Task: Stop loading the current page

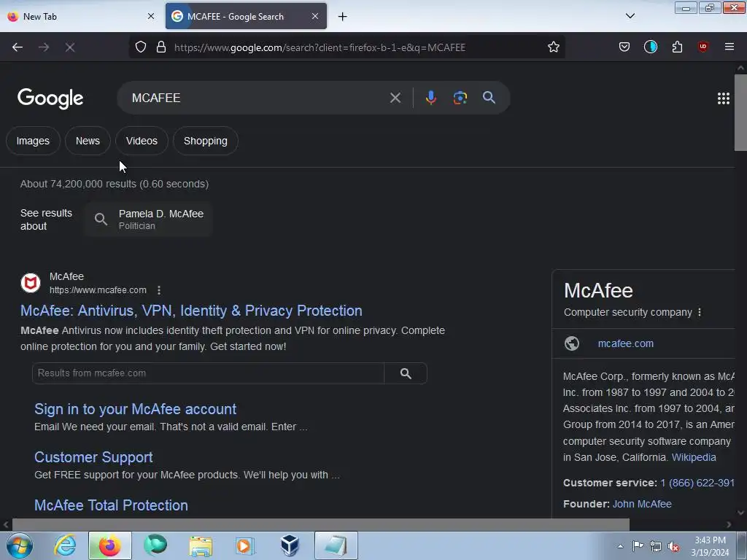Action: point(70,47)
